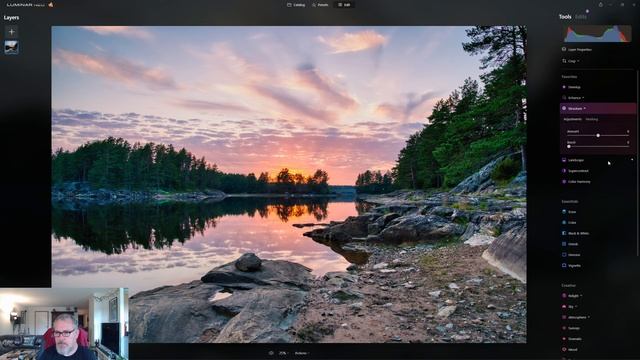Click the Black & White icon

point(564,233)
